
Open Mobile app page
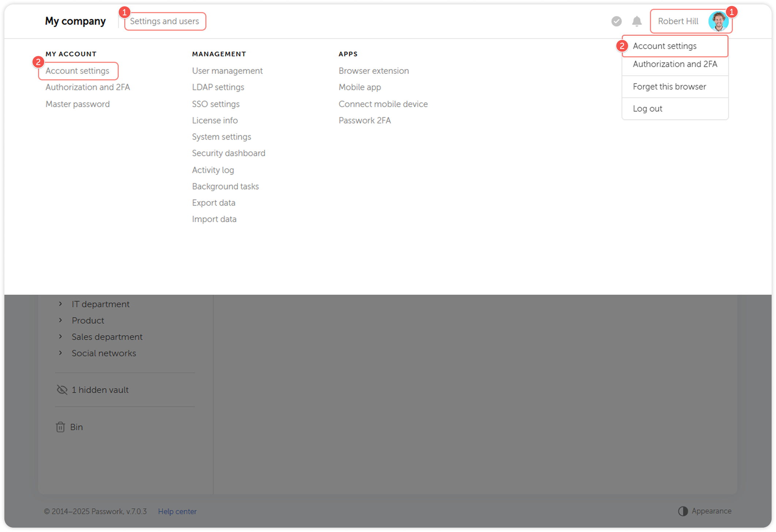pyautogui.click(x=360, y=87)
